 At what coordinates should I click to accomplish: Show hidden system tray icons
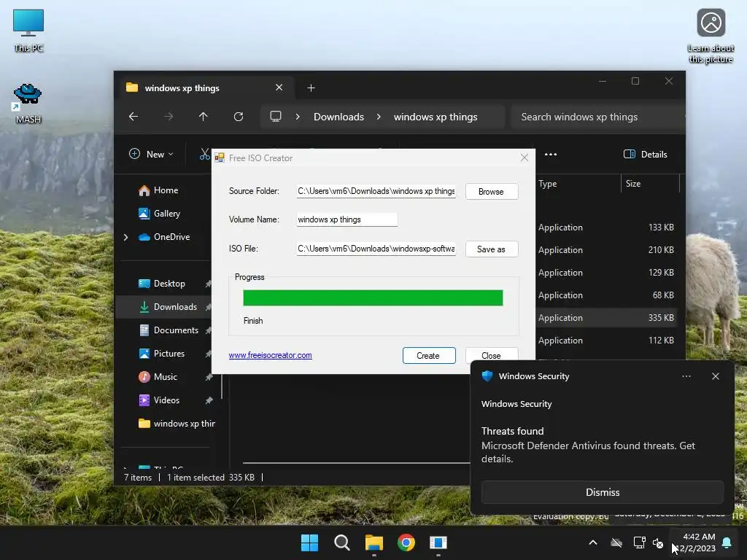pos(592,542)
